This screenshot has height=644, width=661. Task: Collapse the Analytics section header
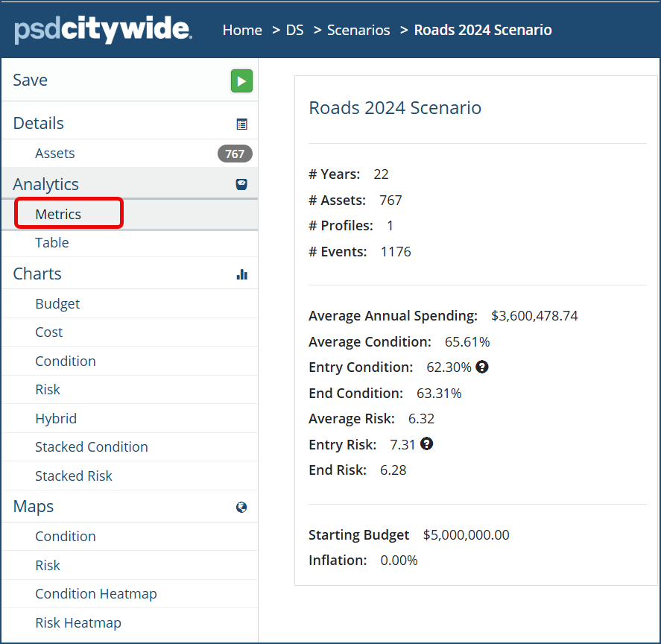pyautogui.click(x=130, y=184)
